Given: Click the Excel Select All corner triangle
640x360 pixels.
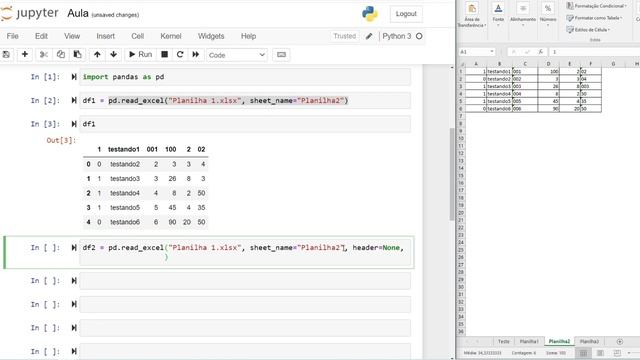Looking at the screenshot, I should point(461,64).
